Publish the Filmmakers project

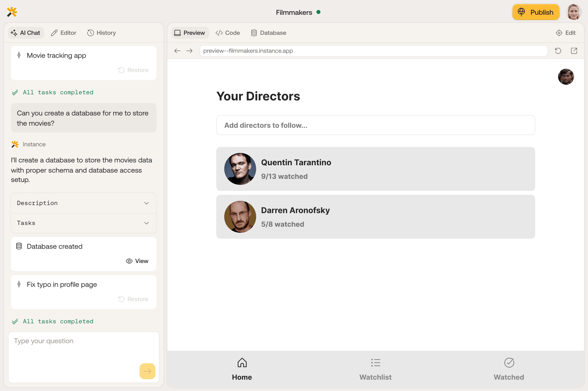pyautogui.click(x=536, y=12)
